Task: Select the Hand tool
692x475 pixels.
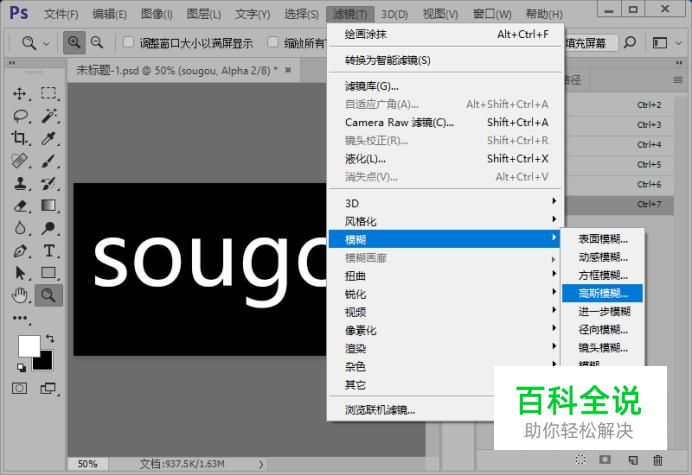Action: 19,295
